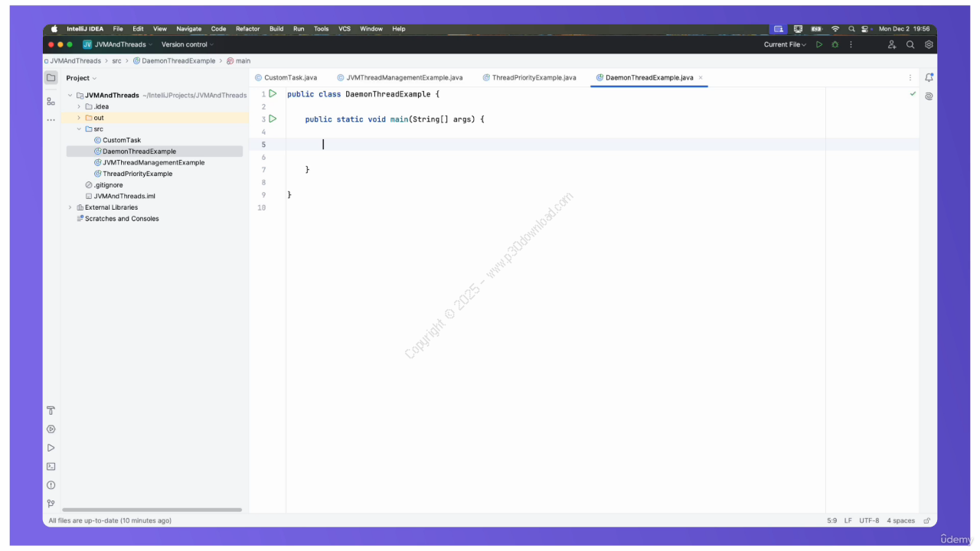Open editor tabs options menu
This screenshot has width=980, height=551.
tap(910, 77)
